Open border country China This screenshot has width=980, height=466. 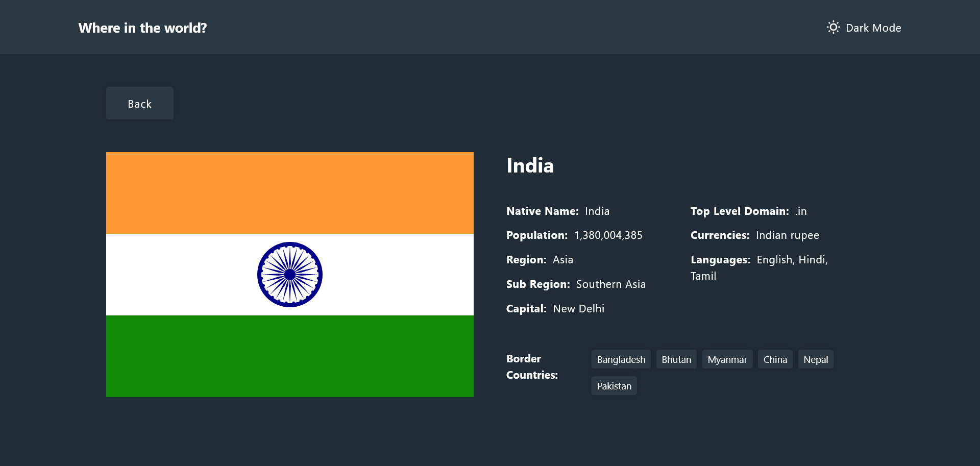tap(775, 359)
